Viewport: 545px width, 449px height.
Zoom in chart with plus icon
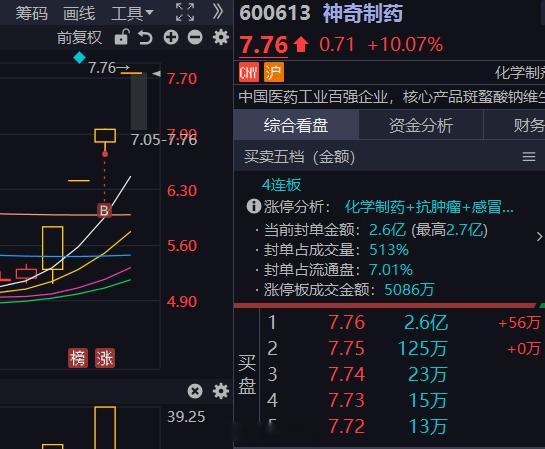171,37
